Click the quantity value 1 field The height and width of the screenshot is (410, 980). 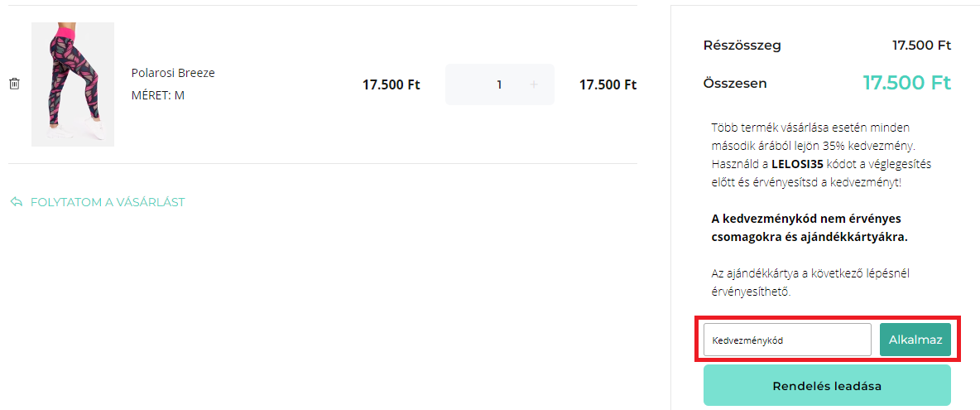[x=499, y=84]
